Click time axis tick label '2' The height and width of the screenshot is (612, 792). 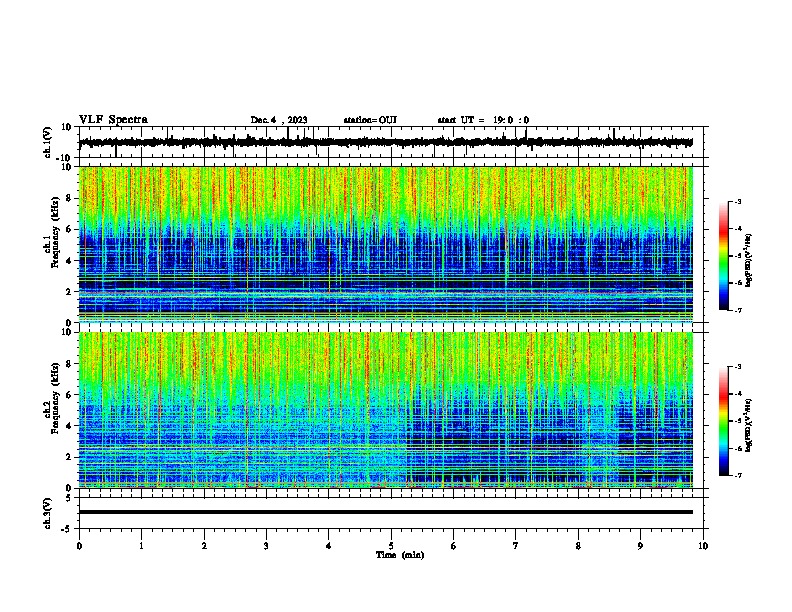204,546
